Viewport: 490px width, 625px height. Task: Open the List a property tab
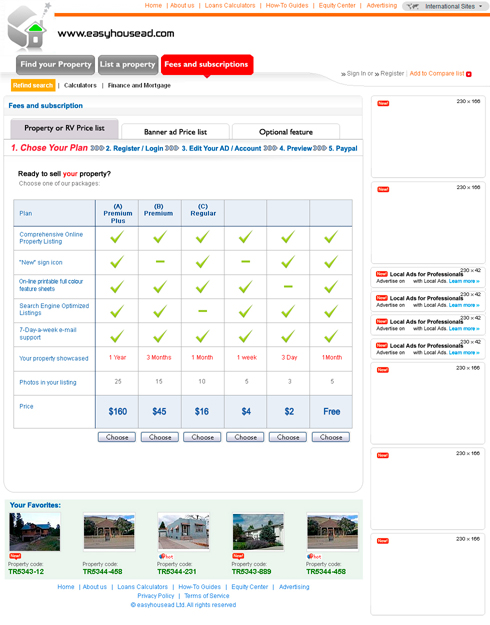pos(128,65)
